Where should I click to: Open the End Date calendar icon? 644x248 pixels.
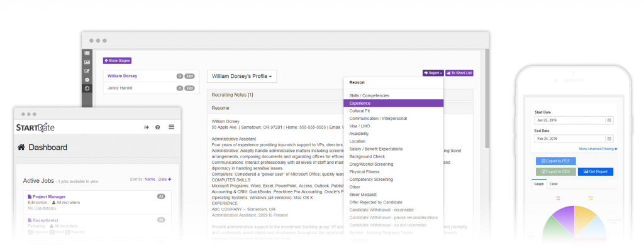point(609,139)
